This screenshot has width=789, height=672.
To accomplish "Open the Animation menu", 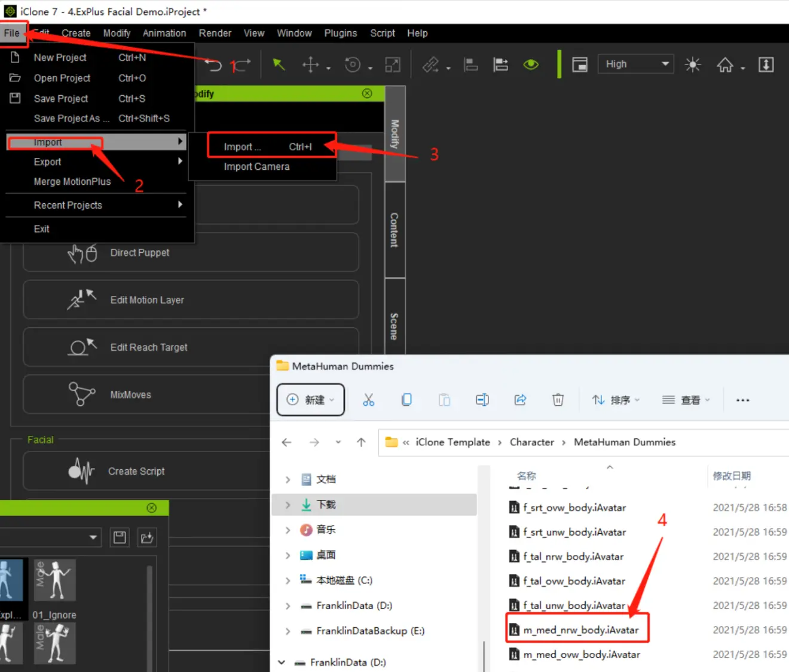I will (x=164, y=33).
